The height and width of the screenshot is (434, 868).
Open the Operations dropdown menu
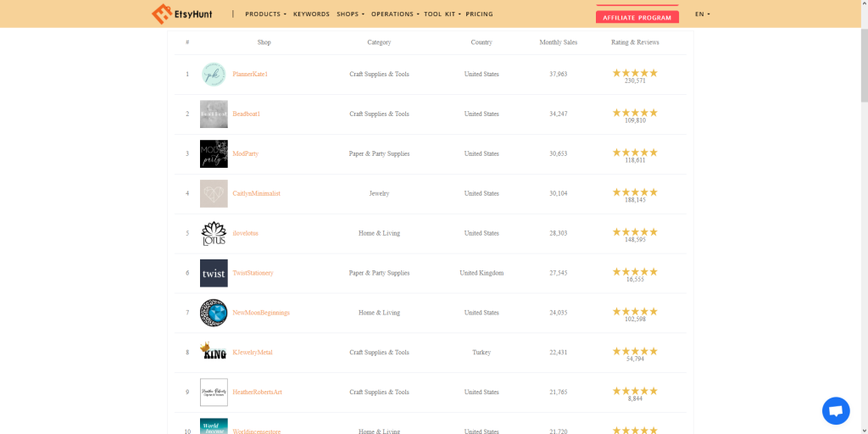394,14
